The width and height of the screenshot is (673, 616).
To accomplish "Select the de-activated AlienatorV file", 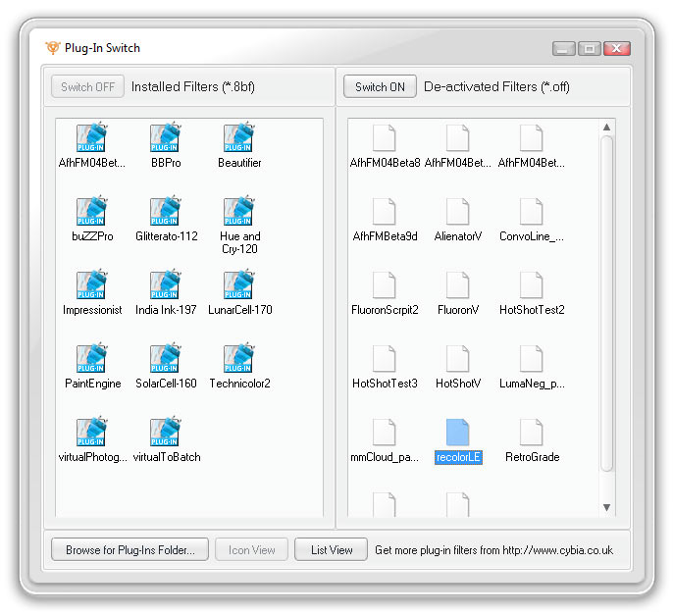I will click(458, 213).
